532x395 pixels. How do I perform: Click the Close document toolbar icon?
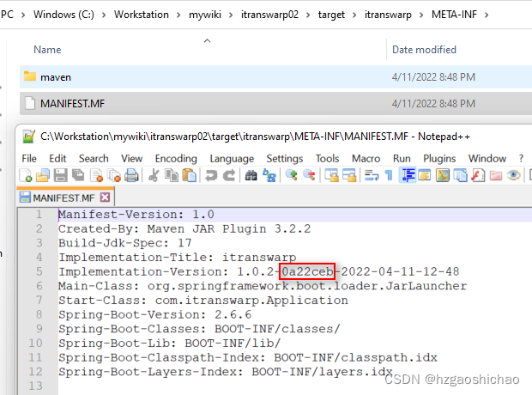(x=96, y=175)
